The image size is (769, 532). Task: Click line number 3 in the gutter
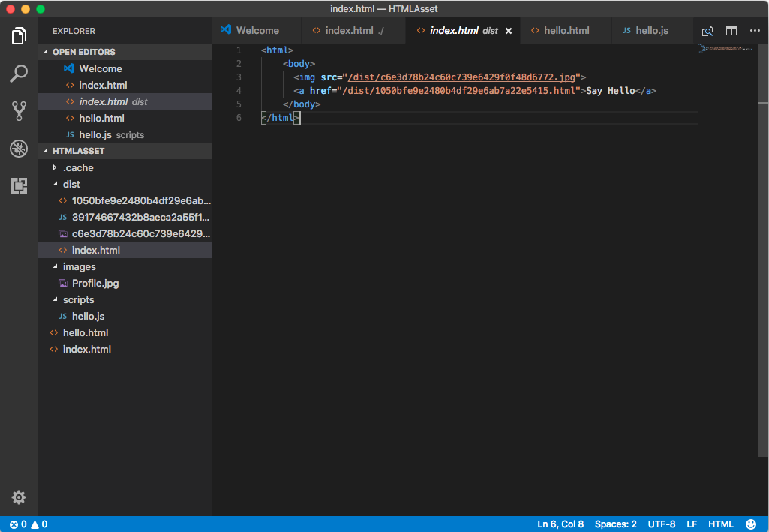[239, 77]
